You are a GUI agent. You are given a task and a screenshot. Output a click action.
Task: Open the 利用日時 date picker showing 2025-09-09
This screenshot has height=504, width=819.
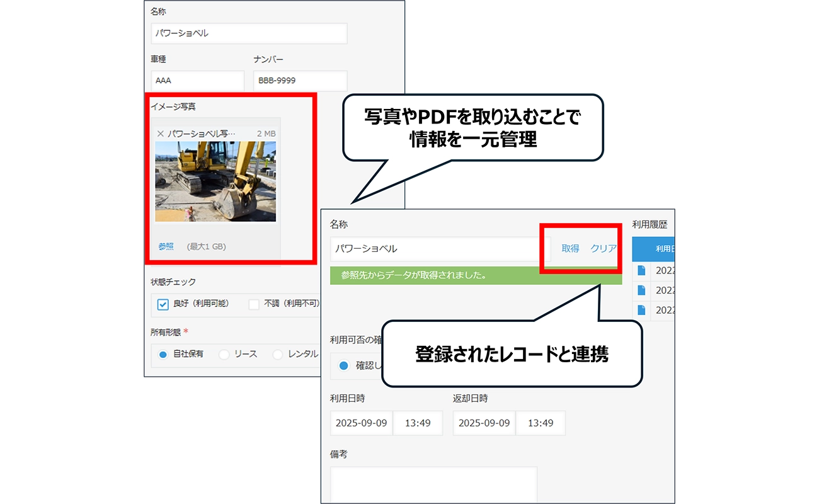[x=360, y=423]
